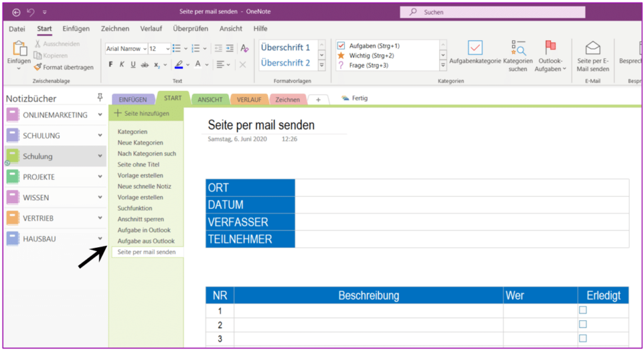Open the font name dropdown
Viewport: 644px width, 351px height.
click(x=145, y=49)
